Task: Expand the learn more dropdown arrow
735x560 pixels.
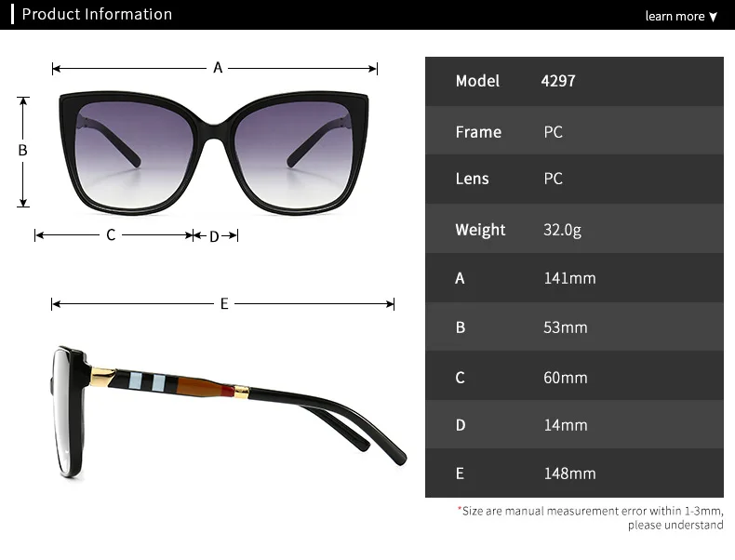Action: click(x=713, y=17)
